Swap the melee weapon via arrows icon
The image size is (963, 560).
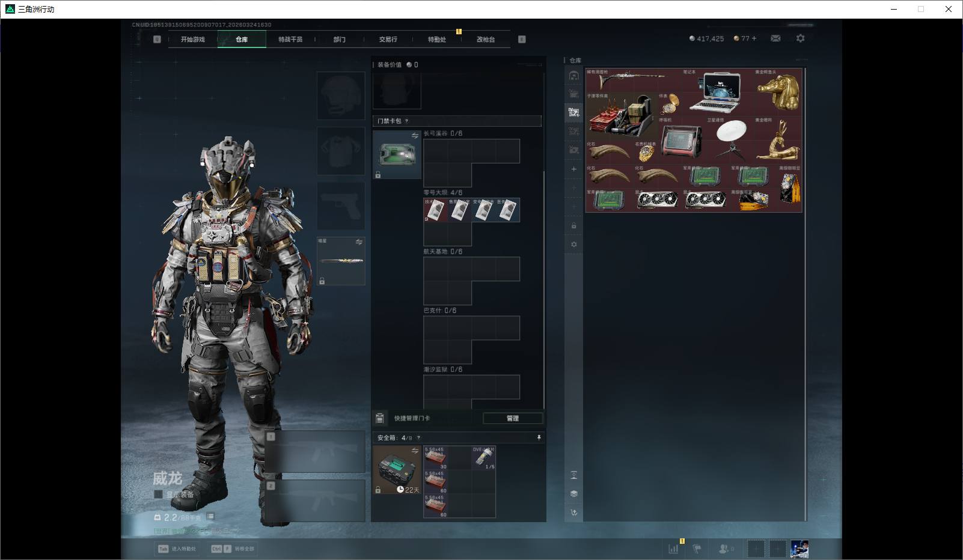pyautogui.click(x=359, y=242)
